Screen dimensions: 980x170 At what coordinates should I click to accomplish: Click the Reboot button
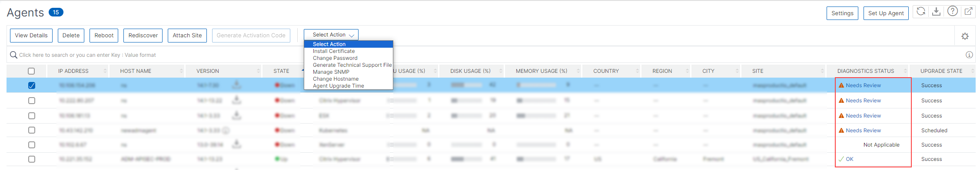point(104,36)
